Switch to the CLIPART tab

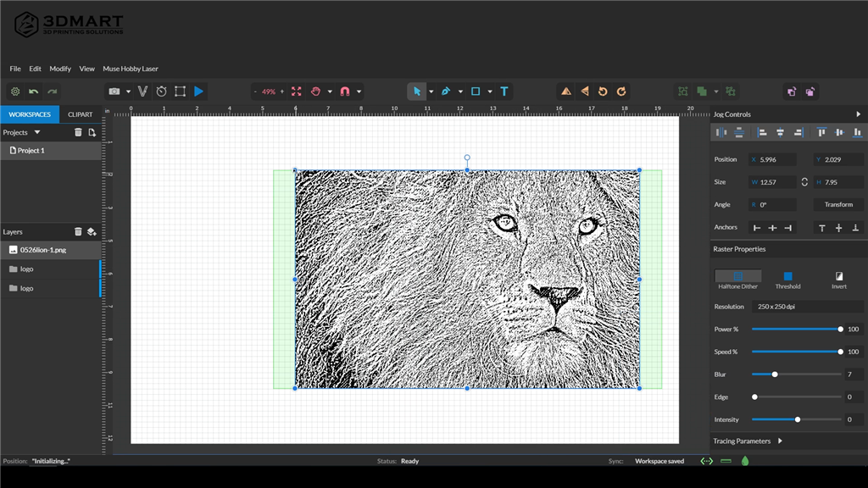81,114
